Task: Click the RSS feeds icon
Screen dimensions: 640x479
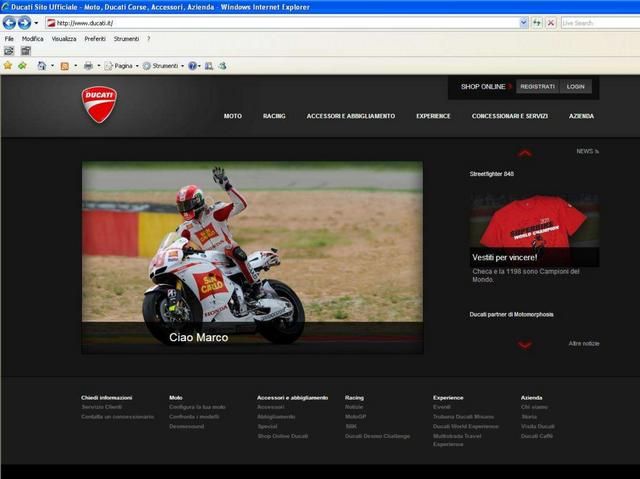Action: click(x=64, y=66)
